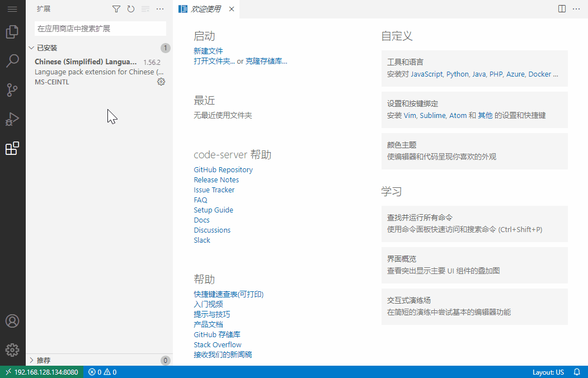Screen dimensions: 588x378
Task: Open the gear on the Chinese language pack
Action: point(161,82)
